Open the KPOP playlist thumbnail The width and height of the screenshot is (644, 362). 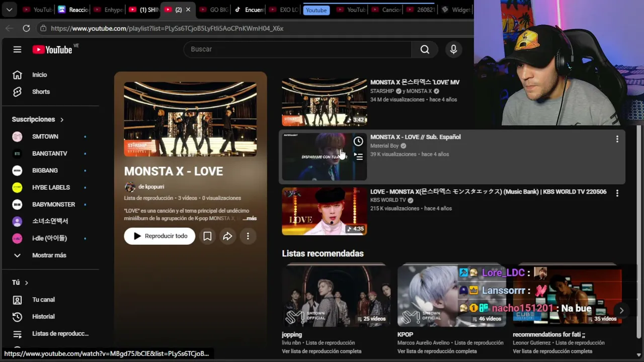point(452,297)
